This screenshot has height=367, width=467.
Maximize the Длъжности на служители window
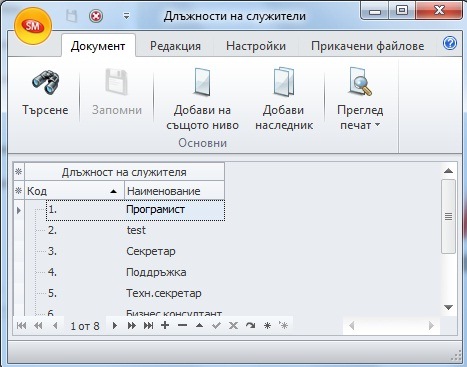click(402, 11)
